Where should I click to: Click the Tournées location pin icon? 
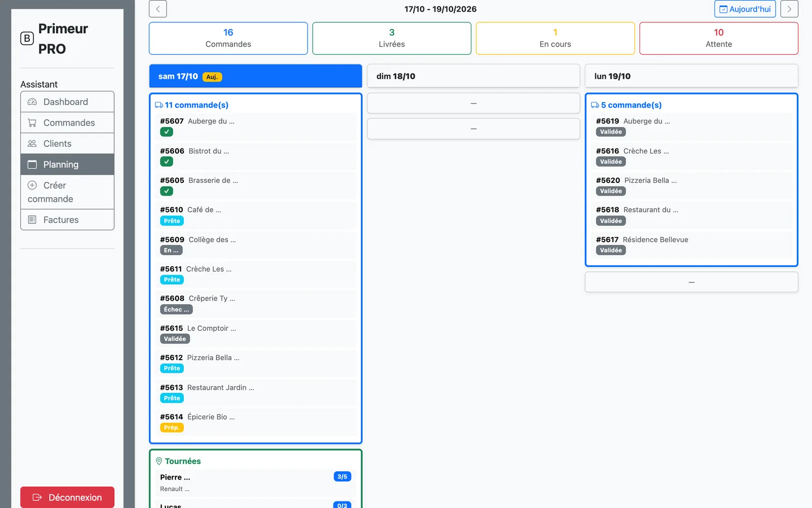coord(159,461)
